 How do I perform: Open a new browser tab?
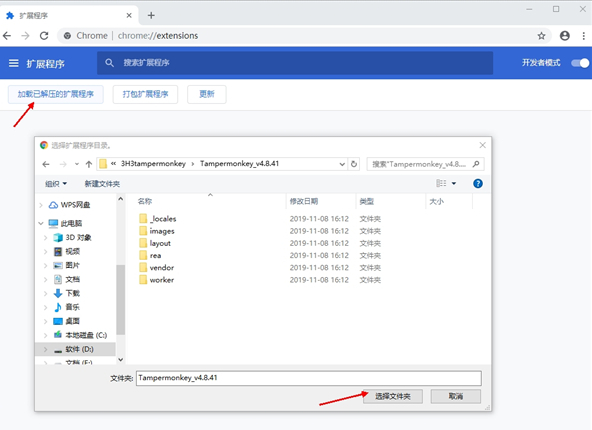151,15
